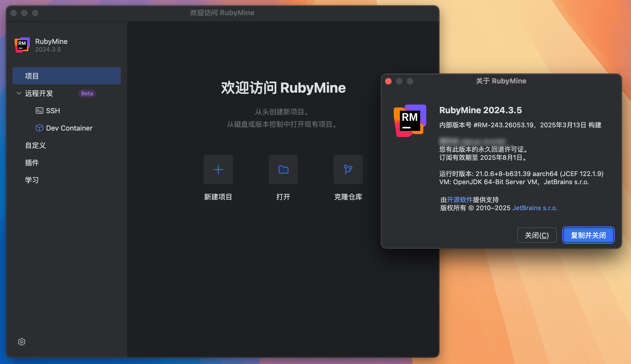Open the settings gear in the welcome window
This screenshot has height=364, width=631.
[22, 342]
